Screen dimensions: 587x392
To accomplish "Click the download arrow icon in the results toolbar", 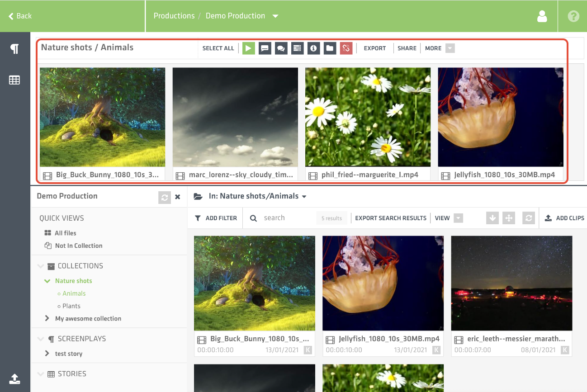I will coord(492,218).
